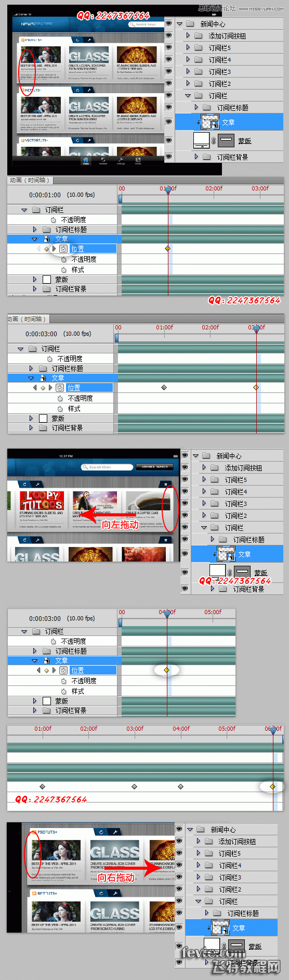The height and width of the screenshot is (980, 289).
Task: Toggle 订阅栏3 eye in layers beside NEWSREADER canvas
Action: tap(168, 72)
